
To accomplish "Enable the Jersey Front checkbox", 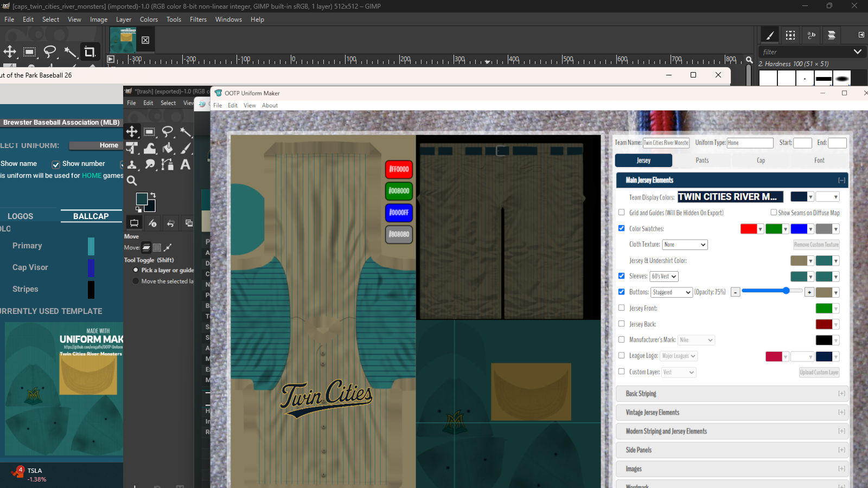I will click(622, 308).
